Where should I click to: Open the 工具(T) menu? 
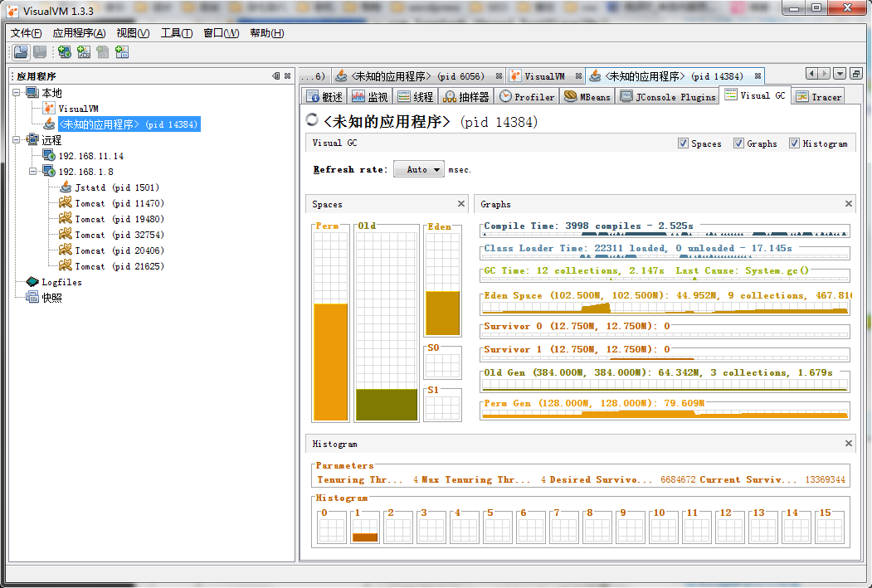[176, 33]
